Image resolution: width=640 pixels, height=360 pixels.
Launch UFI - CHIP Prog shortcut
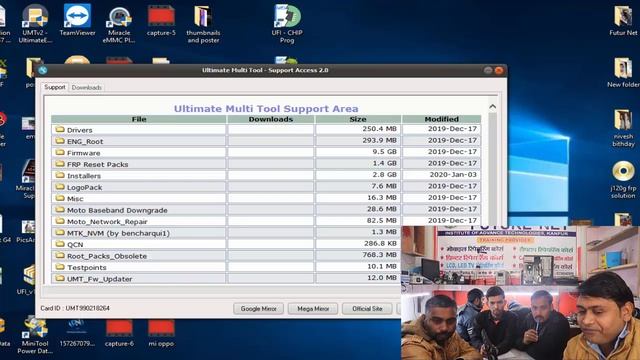287,24
